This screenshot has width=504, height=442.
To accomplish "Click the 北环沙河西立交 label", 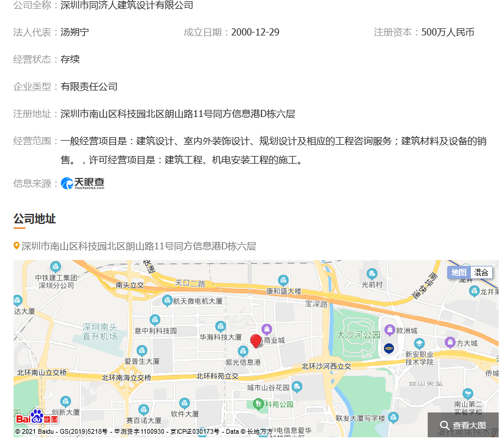I will [327, 366].
